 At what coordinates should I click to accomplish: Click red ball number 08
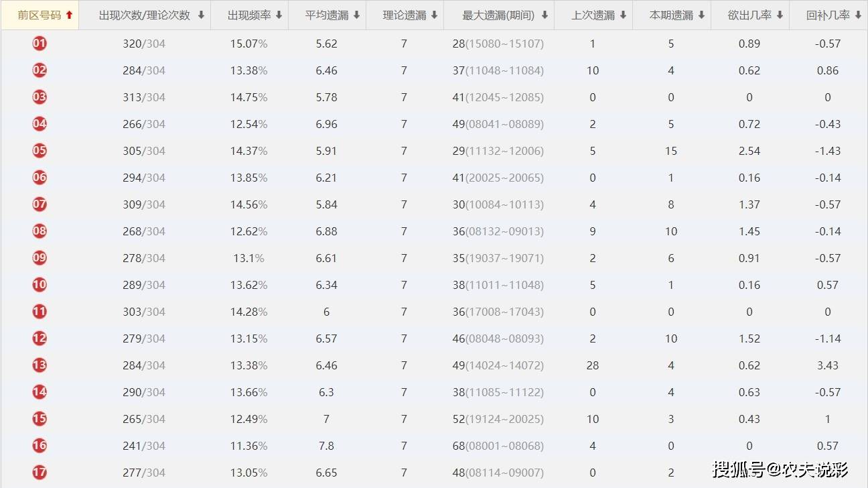(x=40, y=231)
